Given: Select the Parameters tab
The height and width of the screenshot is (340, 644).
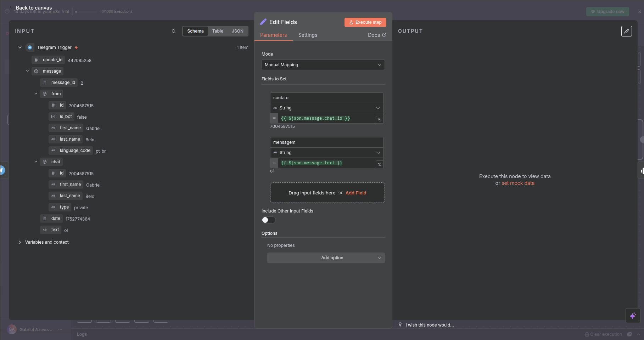Looking at the screenshot, I should 273,35.
